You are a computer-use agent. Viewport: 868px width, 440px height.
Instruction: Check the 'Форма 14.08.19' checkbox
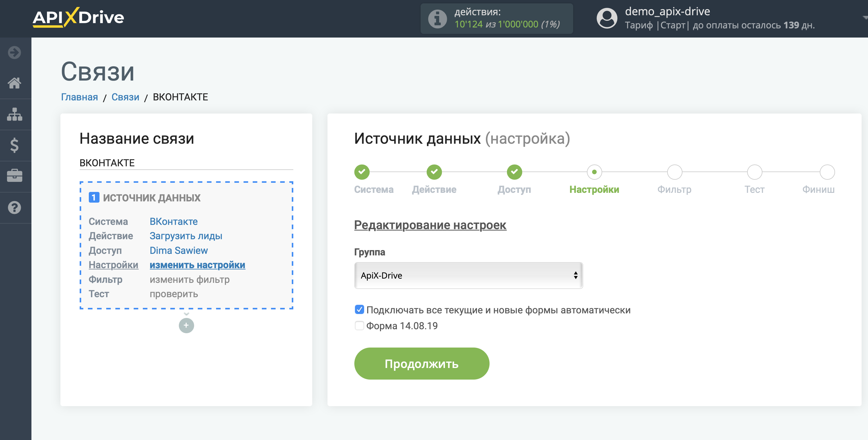click(359, 326)
